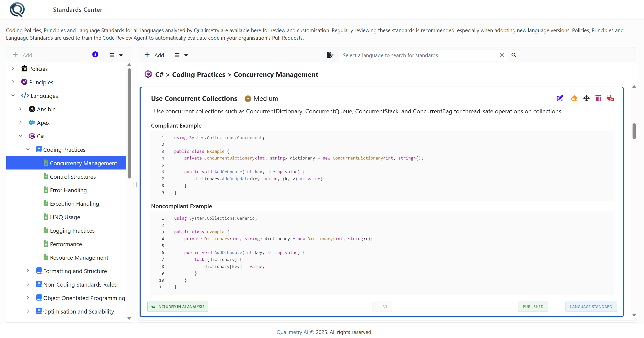Open the Add dropdown arrow in the left panel
The width and height of the screenshot is (644, 338).
(121, 55)
